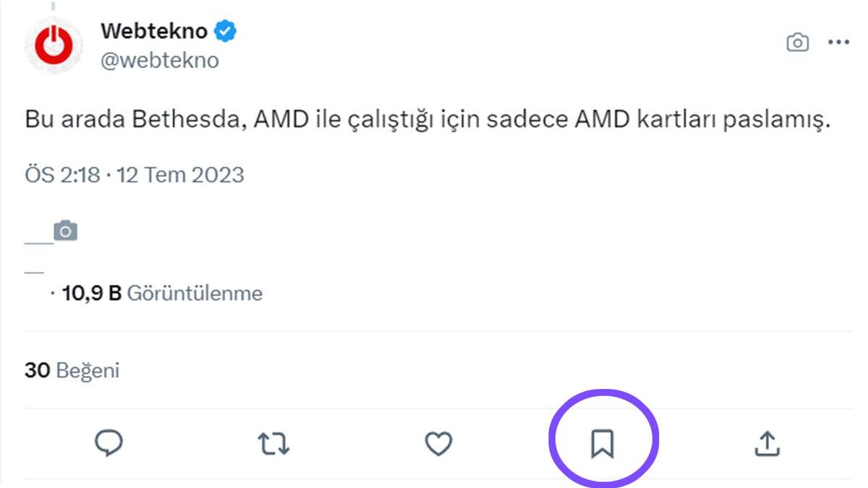Open the reply composer with the speech bubble icon
This screenshot has height=488, width=868.
pyautogui.click(x=110, y=443)
